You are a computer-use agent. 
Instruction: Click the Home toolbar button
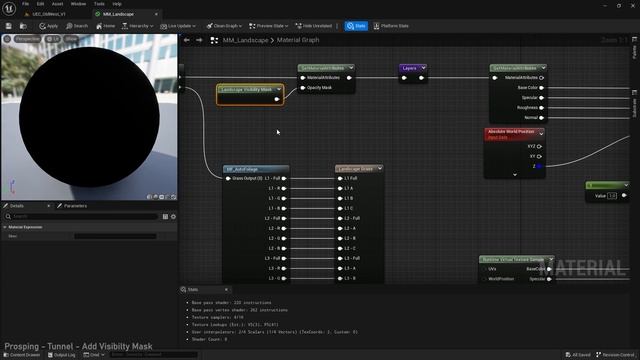click(x=105, y=26)
